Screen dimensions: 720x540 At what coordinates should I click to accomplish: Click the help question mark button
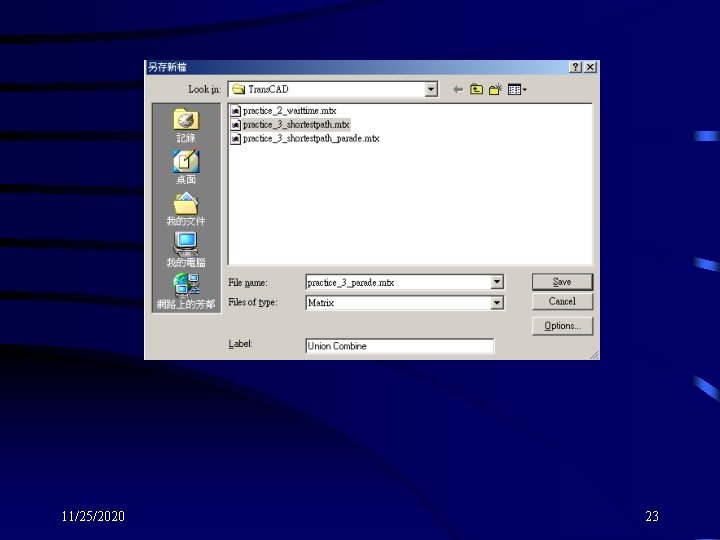(x=576, y=67)
